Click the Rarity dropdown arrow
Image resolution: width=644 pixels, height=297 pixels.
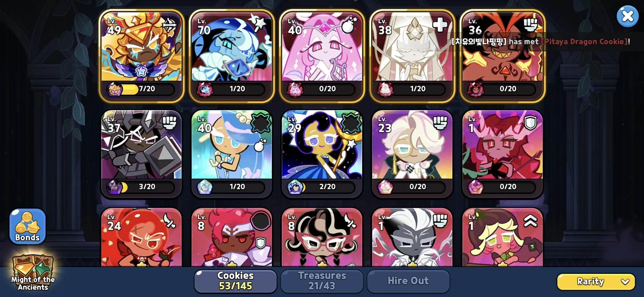click(625, 282)
